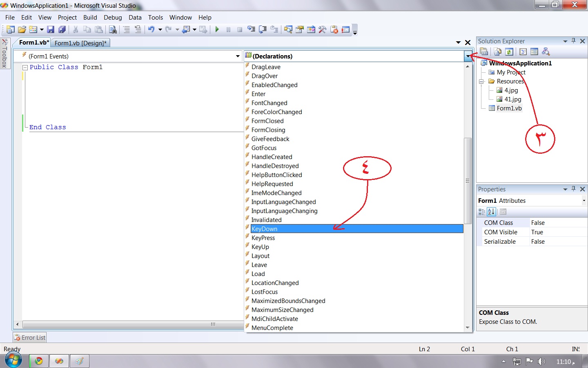588x368 pixels.
Task: Refresh the Solution Explorer
Action: (509, 52)
